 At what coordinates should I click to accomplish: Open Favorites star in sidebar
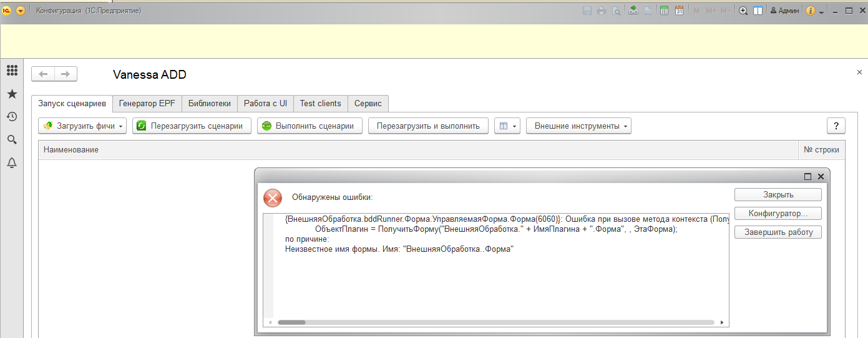coord(12,94)
